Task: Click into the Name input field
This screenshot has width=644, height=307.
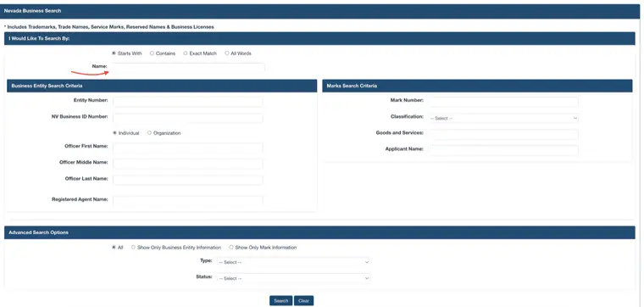Action: [188, 67]
